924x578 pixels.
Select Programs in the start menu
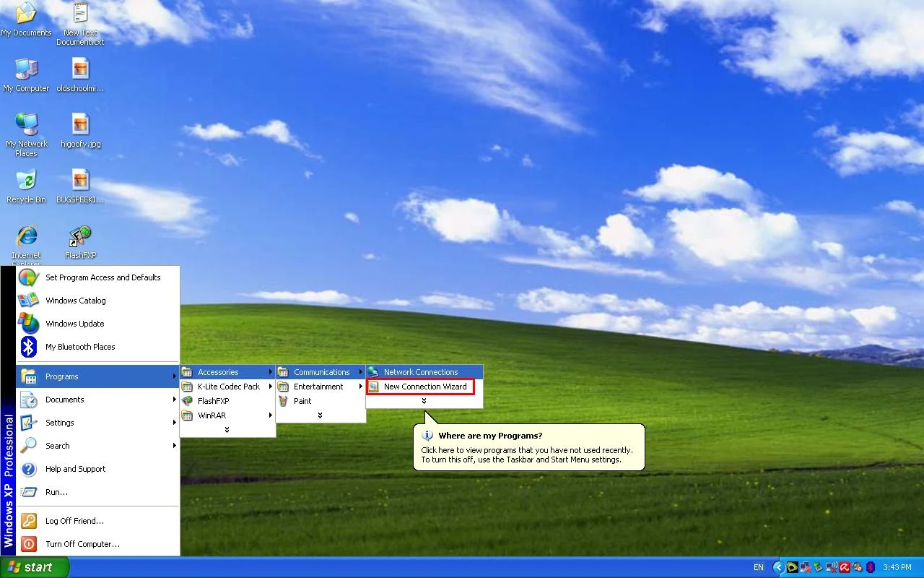coord(97,376)
